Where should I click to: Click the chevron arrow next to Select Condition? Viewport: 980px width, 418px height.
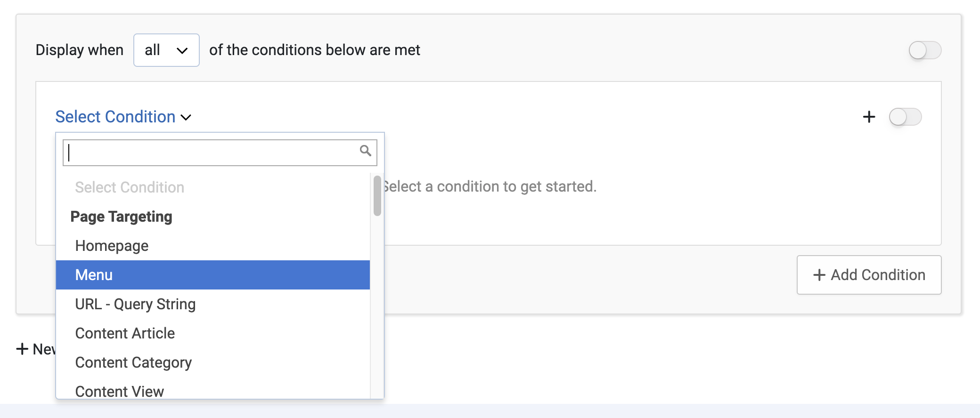coord(187,117)
